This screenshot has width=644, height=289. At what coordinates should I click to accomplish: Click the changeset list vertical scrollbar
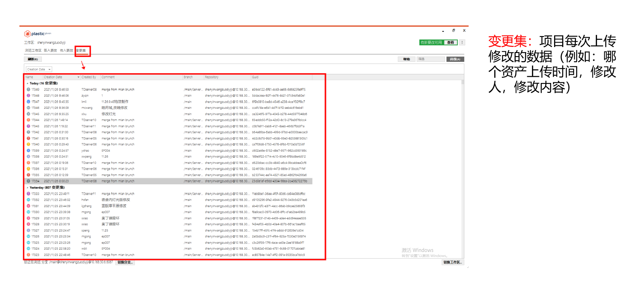pyautogui.click(x=462, y=136)
